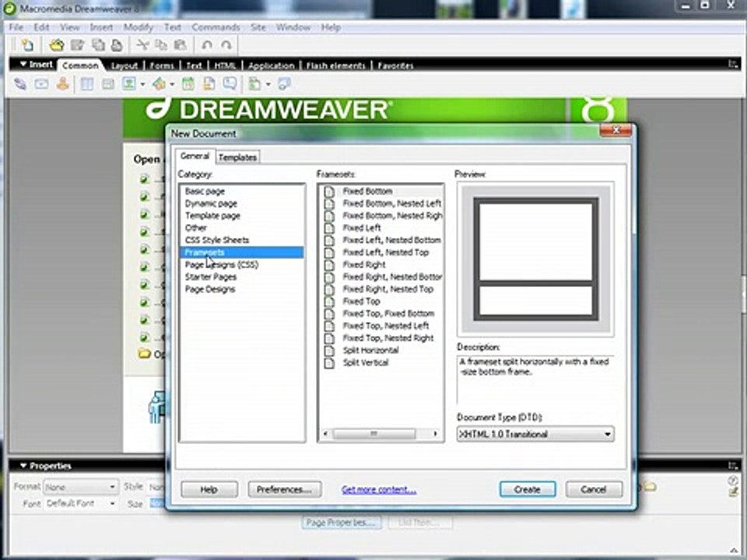Select CSS Style Sheets category

[217, 240]
